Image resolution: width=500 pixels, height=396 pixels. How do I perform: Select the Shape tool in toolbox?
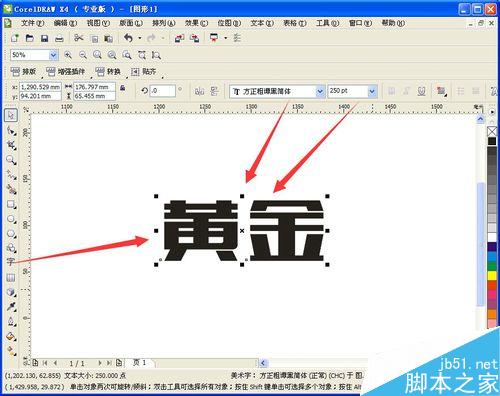click(11, 130)
